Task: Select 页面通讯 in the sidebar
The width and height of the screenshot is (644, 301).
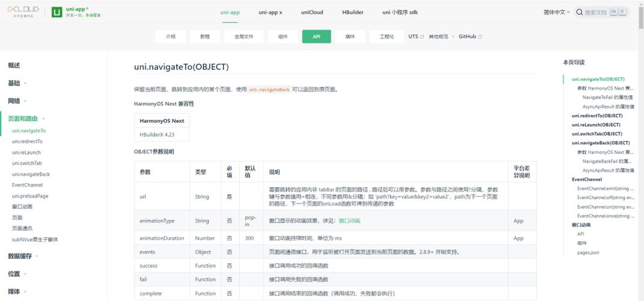Action: [22, 228]
